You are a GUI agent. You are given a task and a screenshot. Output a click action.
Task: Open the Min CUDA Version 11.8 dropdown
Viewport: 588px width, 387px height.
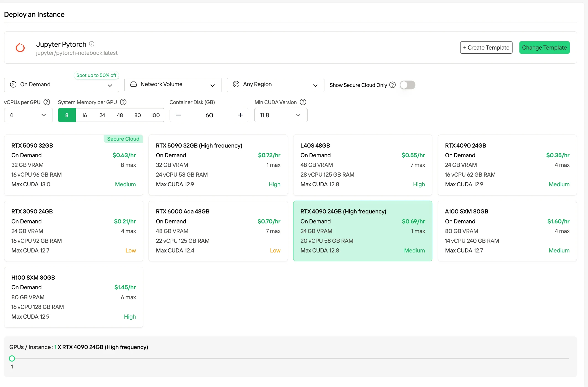tap(281, 115)
